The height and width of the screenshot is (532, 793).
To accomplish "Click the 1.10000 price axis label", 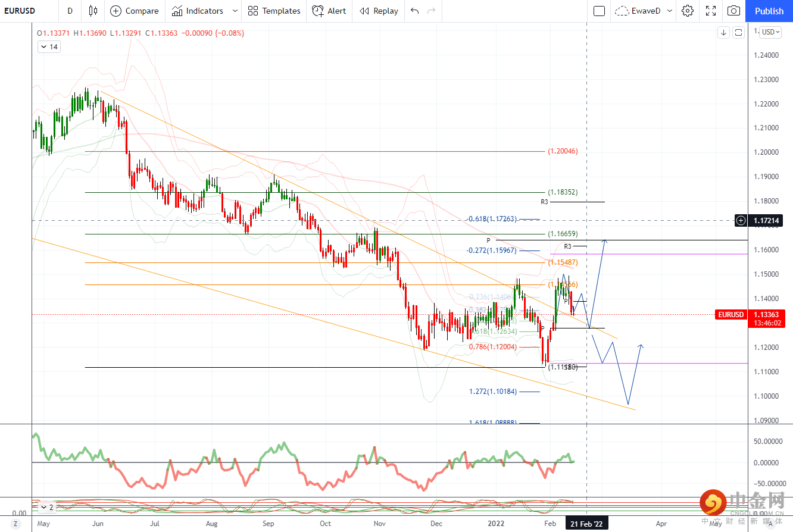I will click(x=766, y=396).
